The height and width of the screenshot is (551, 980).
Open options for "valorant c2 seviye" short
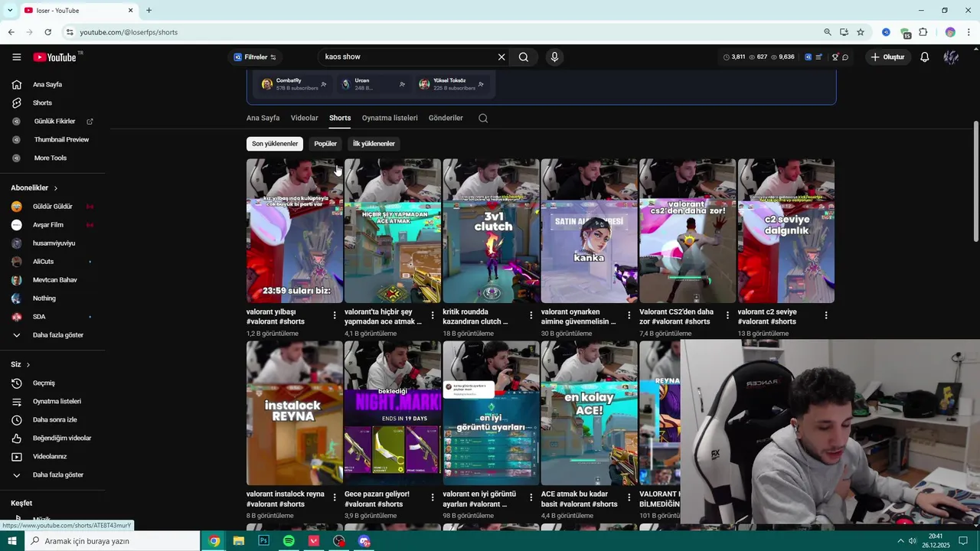[x=826, y=315]
